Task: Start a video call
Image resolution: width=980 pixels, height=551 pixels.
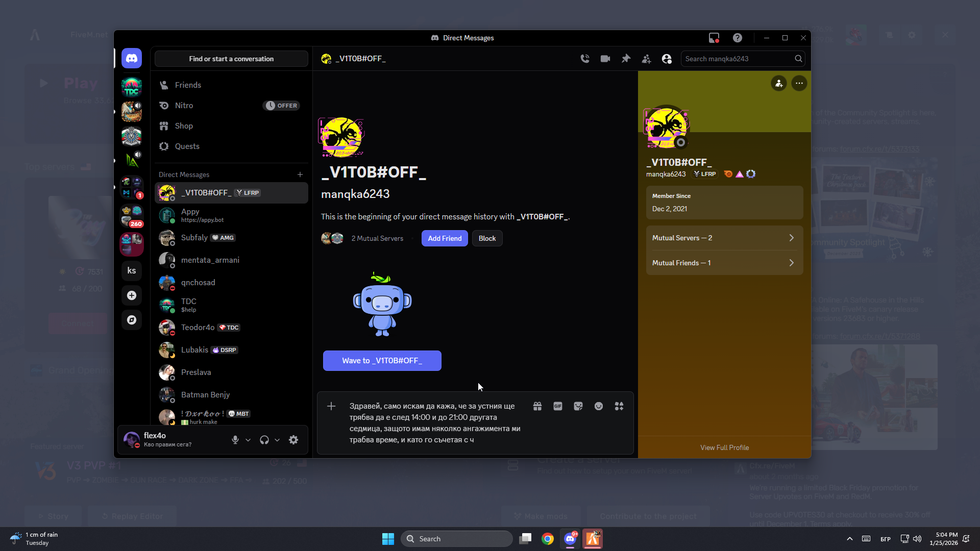Action: click(605, 59)
